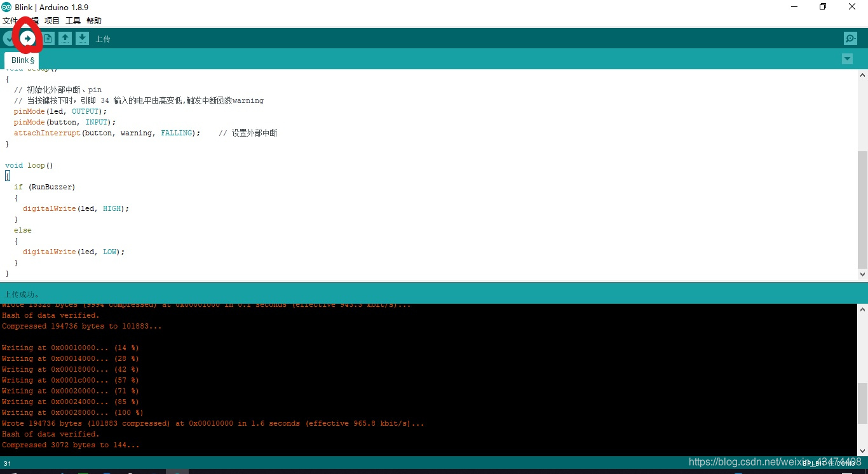868x474 pixels.
Task: Click the code editor scrollbar thumb
Action: (x=862, y=210)
